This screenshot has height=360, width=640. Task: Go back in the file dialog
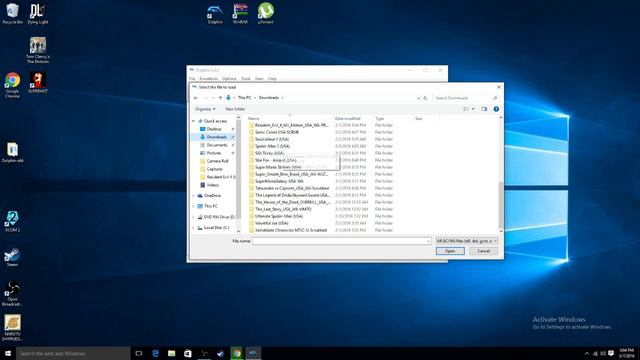point(196,98)
